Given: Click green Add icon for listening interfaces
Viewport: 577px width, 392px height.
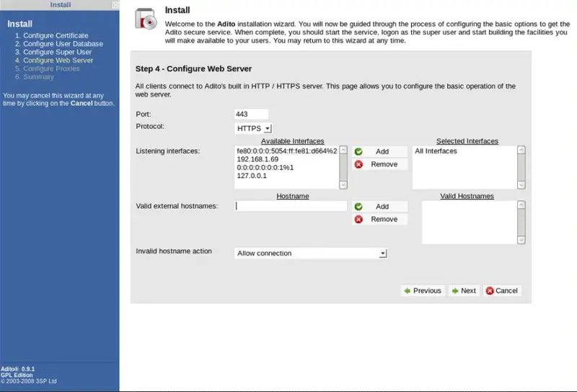Looking at the screenshot, I should pyautogui.click(x=358, y=151).
